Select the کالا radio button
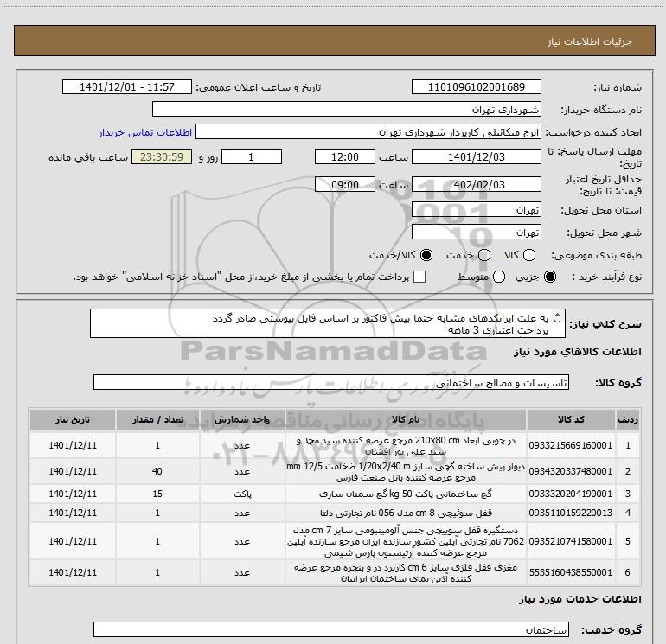666x644 pixels. [529, 255]
